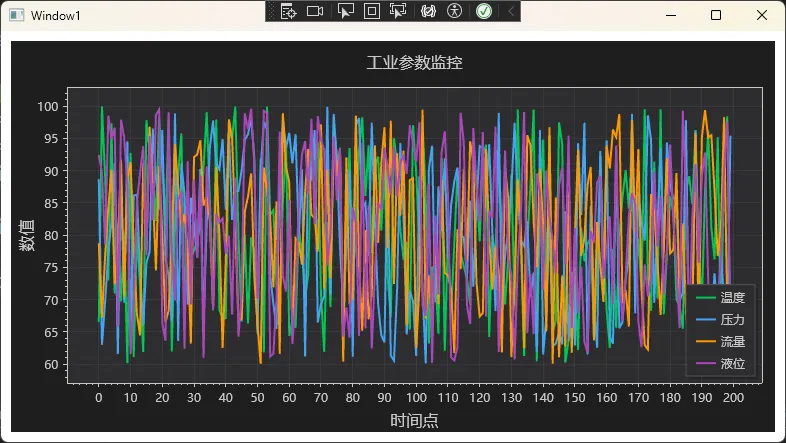Grab the dotted toolbar drag handle
Screen dimensions: 786x443
coord(271,11)
